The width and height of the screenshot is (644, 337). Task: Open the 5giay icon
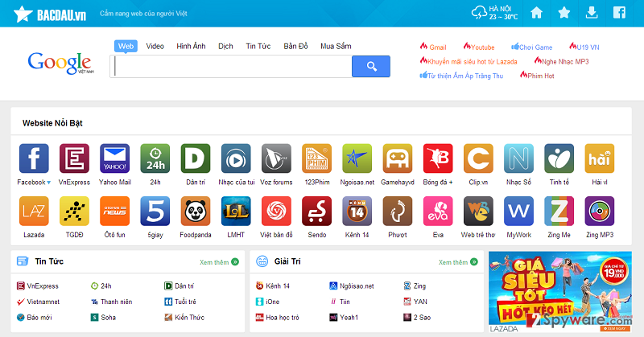155,211
